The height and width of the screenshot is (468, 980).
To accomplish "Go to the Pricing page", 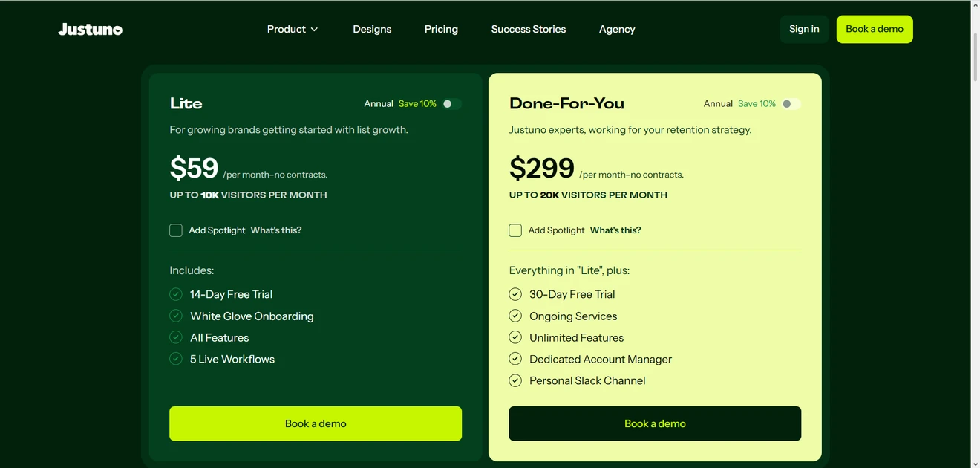I will point(441,29).
